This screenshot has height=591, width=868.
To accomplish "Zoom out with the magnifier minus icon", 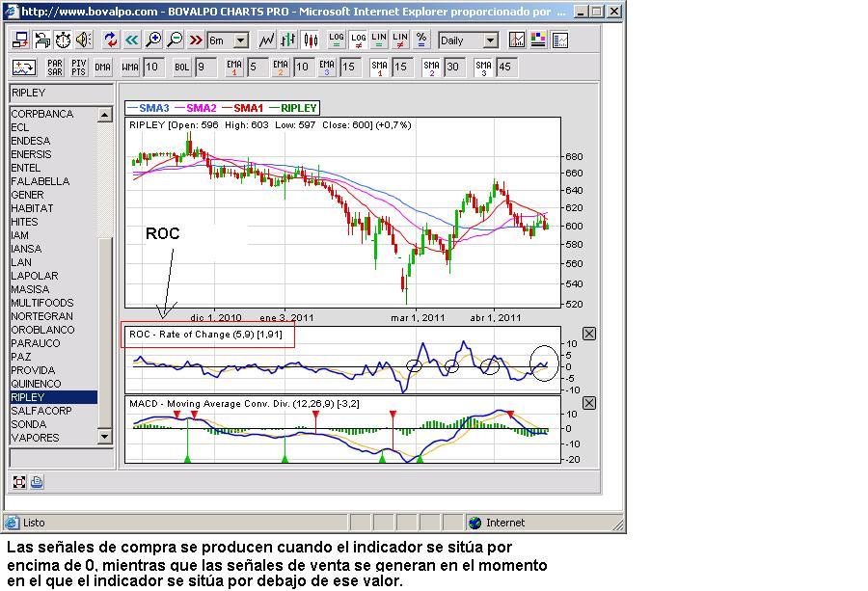I will (x=175, y=40).
